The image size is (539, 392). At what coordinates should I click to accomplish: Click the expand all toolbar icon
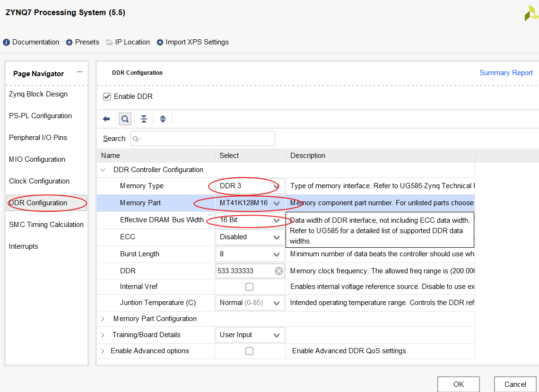163,119
